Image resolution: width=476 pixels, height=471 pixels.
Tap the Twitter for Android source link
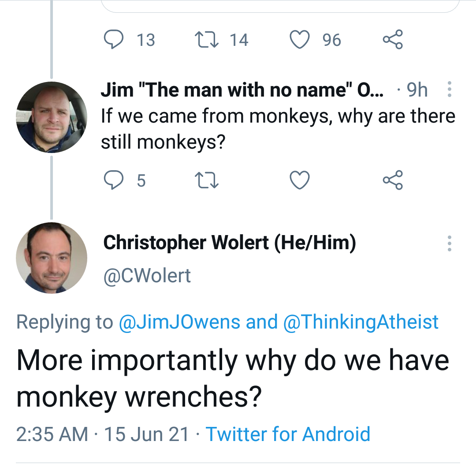pos(288,434)
